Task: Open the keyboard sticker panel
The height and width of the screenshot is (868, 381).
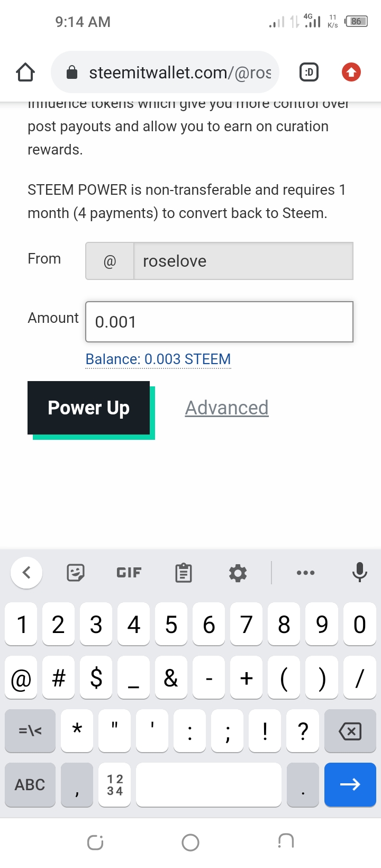Action: click(76, 573)
